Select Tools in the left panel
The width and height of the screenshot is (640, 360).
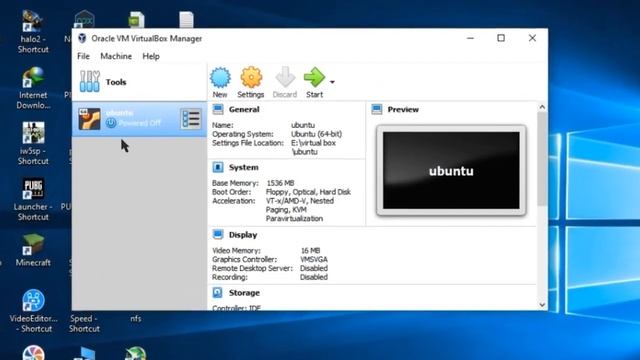(x=139, y=82)
